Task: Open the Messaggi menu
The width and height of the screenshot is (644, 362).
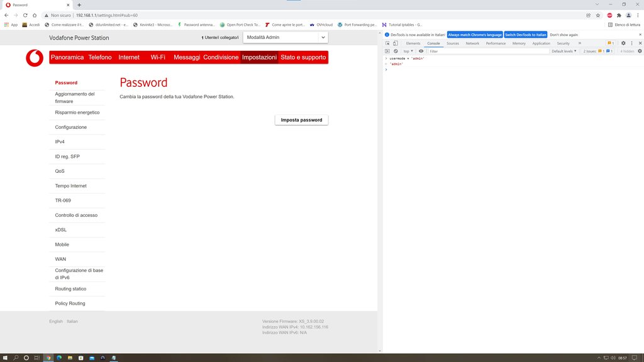Action: pyautogui.click(x=187, y=57)
